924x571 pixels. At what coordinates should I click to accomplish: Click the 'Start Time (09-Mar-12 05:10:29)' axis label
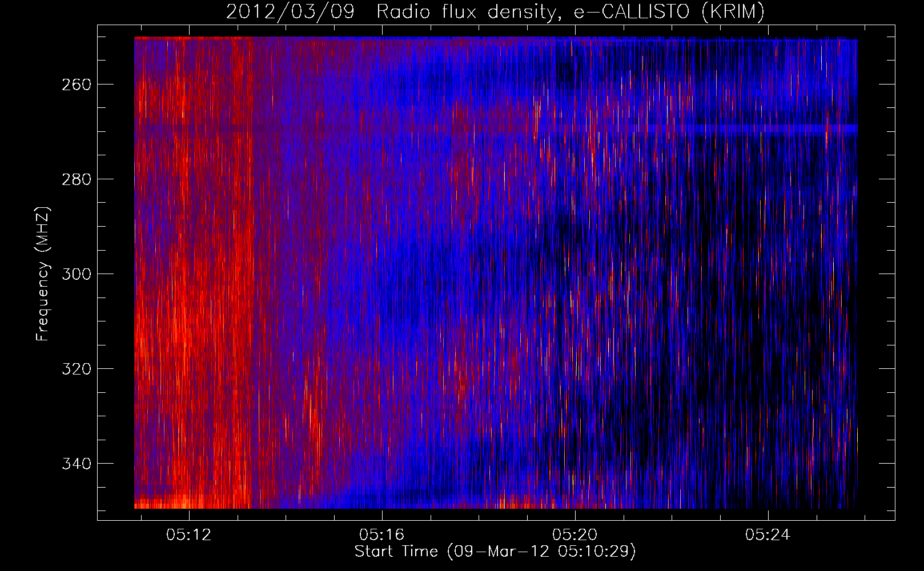(x=495, y=552)
